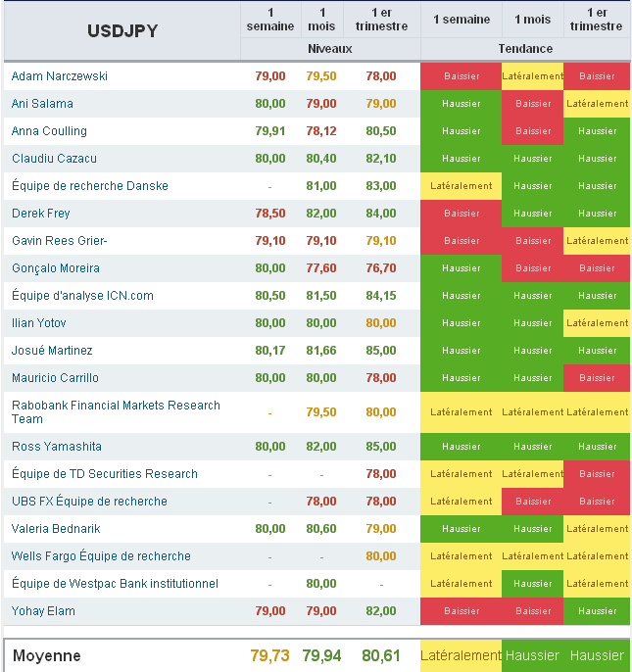This screenshot has width=632, height=672.
Task: Select the Ilian Yotov link
Action: pos(38,323)
